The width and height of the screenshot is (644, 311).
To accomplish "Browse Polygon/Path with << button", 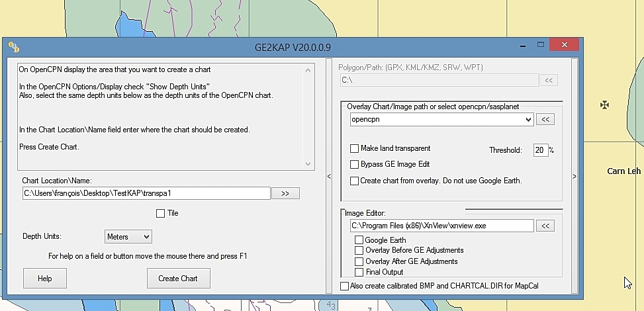I will [548, 81].
